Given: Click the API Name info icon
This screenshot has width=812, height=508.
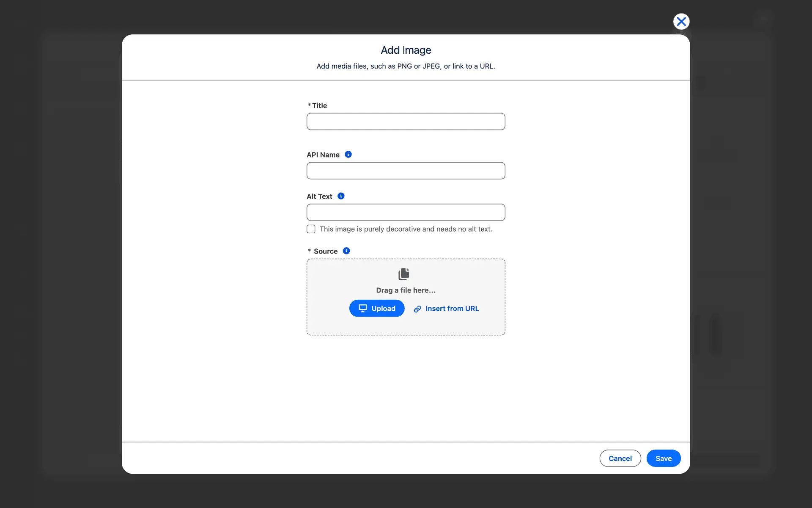Looking at the screenshot, I should tap(348, 155).
